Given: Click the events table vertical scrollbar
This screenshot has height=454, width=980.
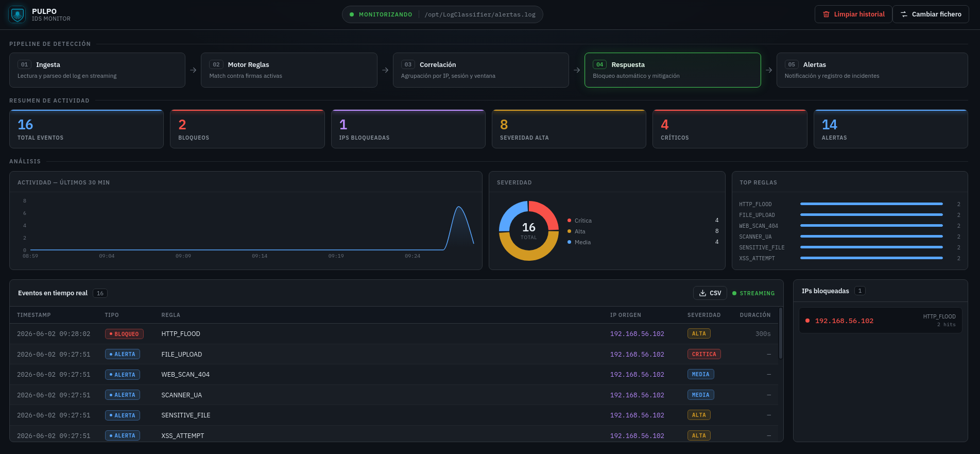Looking at the screenshot, I should 781,333.
